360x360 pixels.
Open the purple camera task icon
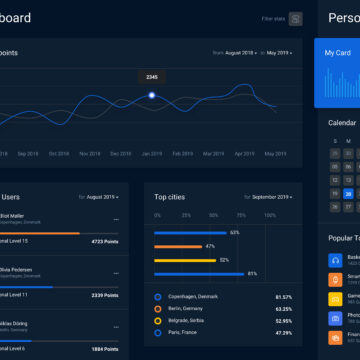(335, 318)
